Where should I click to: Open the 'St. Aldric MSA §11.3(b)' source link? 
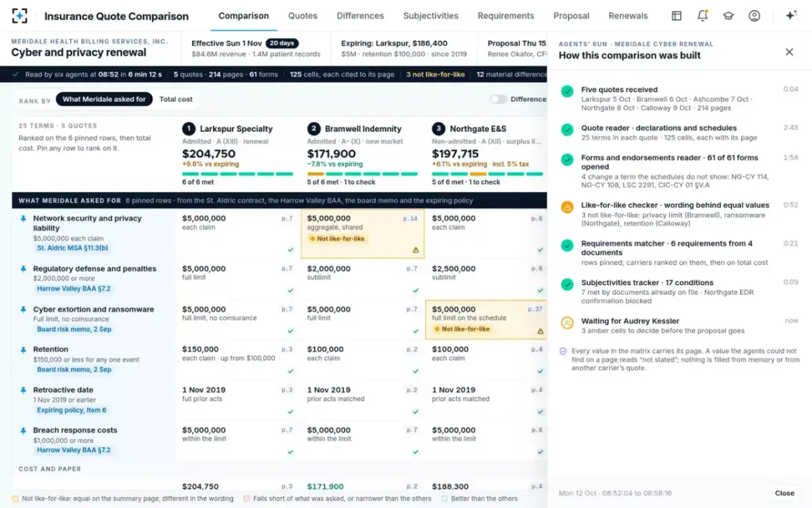click(72, 248)
